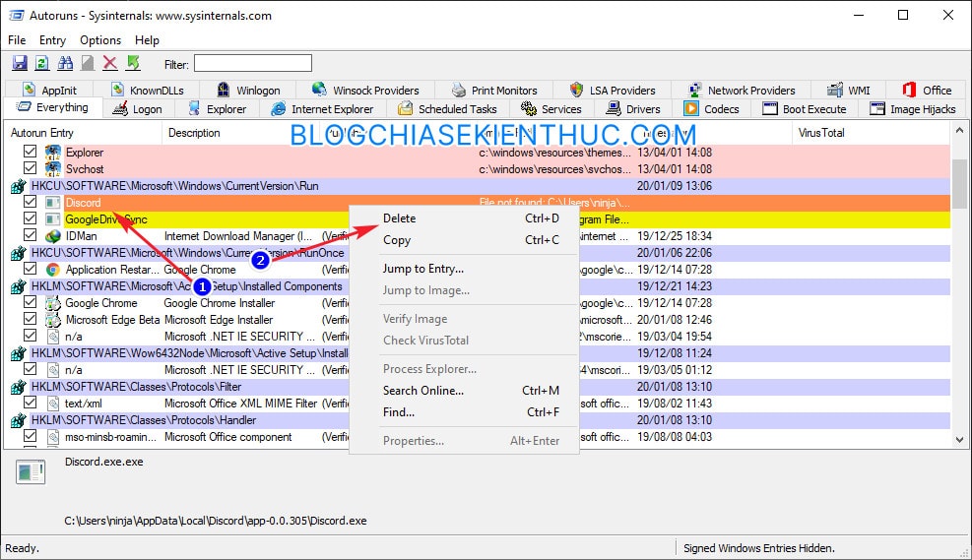Switch to the Logon tab
The width and height of the screenshot is (972, 560).
click(137, 109)
